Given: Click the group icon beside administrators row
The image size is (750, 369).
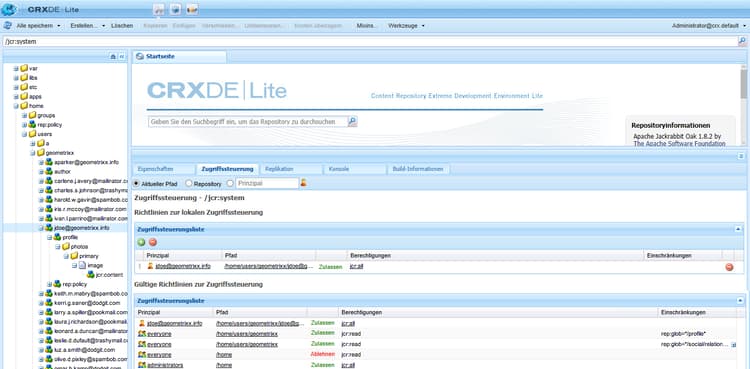Looking at the screenshot, I should pyautogui.click(x=142, y=365).
